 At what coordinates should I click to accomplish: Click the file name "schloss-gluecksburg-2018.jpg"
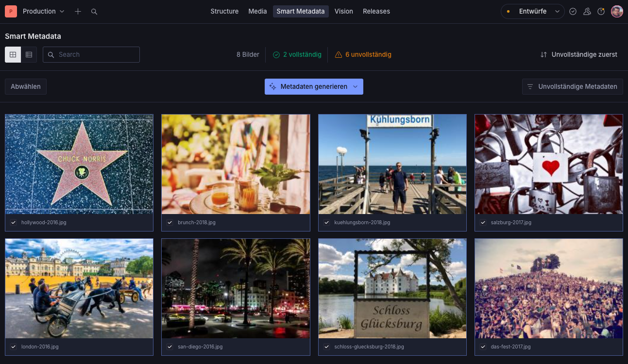[x=369, y=347]
